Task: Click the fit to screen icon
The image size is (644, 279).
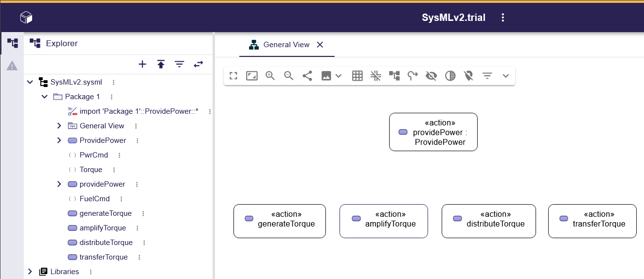Action: click(251, 76)
